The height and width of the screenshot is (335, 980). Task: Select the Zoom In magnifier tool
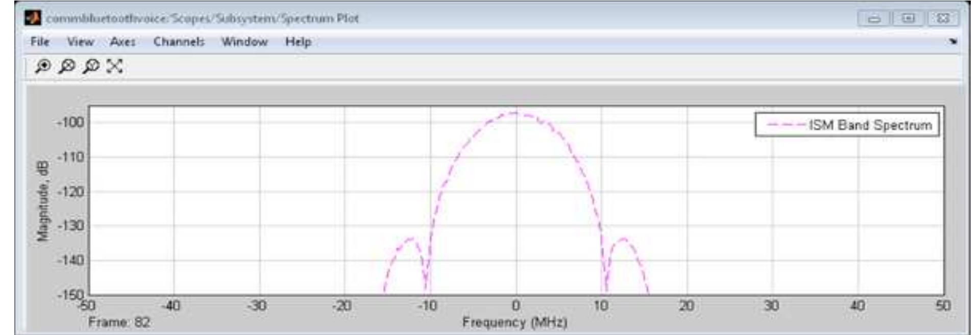(42, 66)
